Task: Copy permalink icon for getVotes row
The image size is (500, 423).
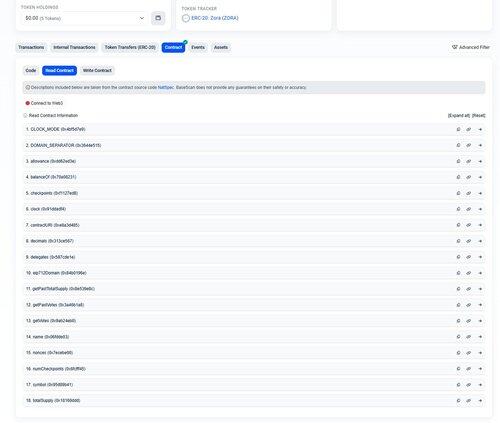Action: 469,321
